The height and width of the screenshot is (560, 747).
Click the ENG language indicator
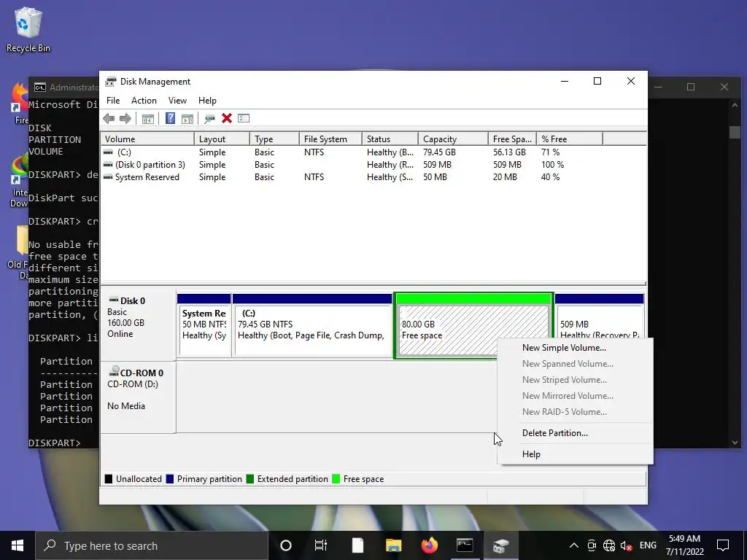[x=648, y=545]
